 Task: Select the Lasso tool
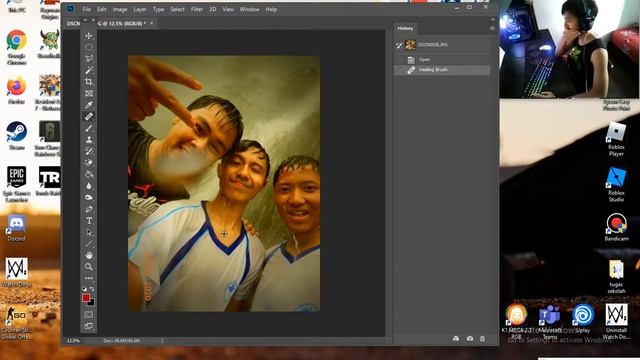[89, 59]
